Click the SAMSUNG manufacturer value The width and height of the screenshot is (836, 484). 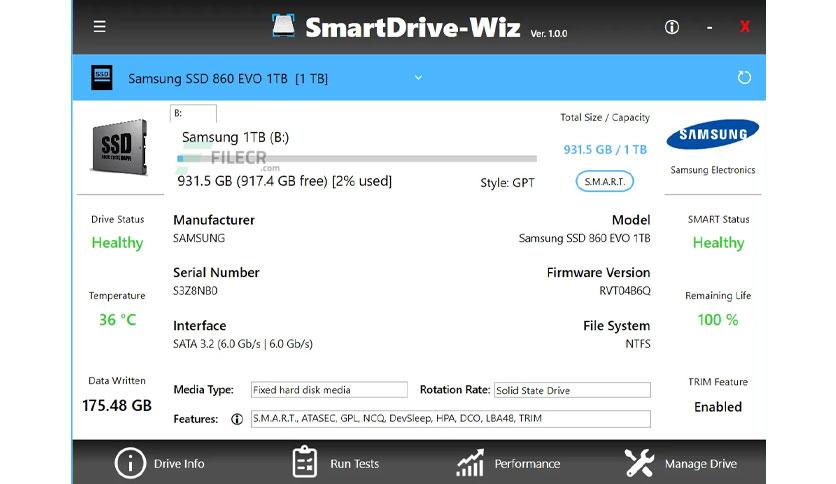tap(199, 238)
